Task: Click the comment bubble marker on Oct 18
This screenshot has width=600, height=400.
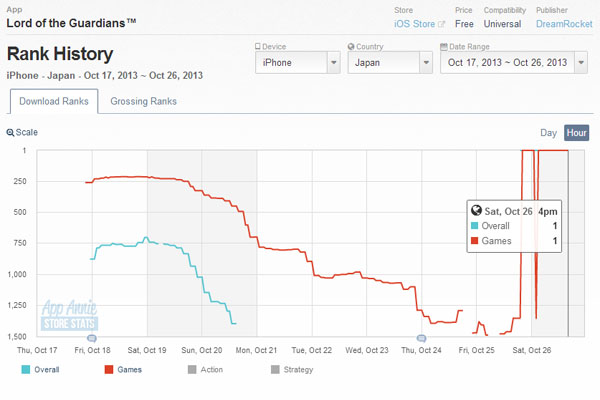Action: [x=92, y=338]
